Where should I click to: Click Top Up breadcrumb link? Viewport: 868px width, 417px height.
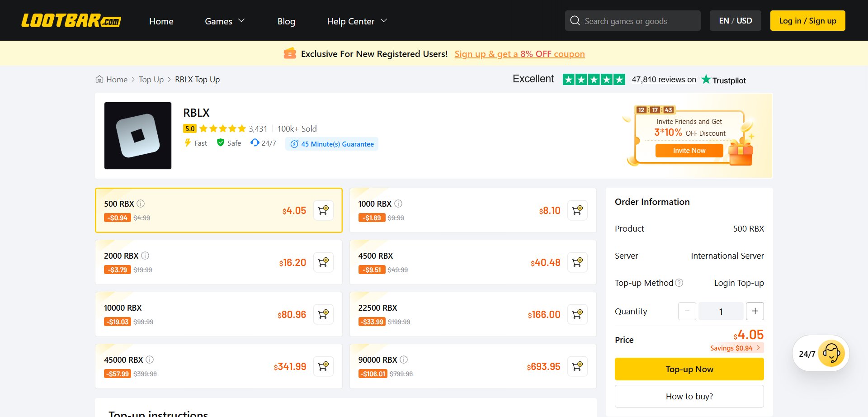coord(151,79)
